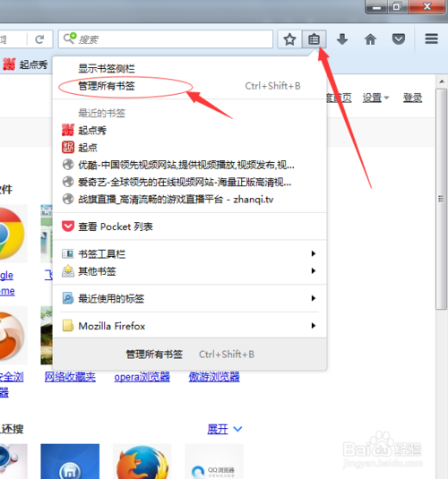The width and height of the screenshot is (448, 479).
Task: Click the opera浏览器 link
Action: 142,377
